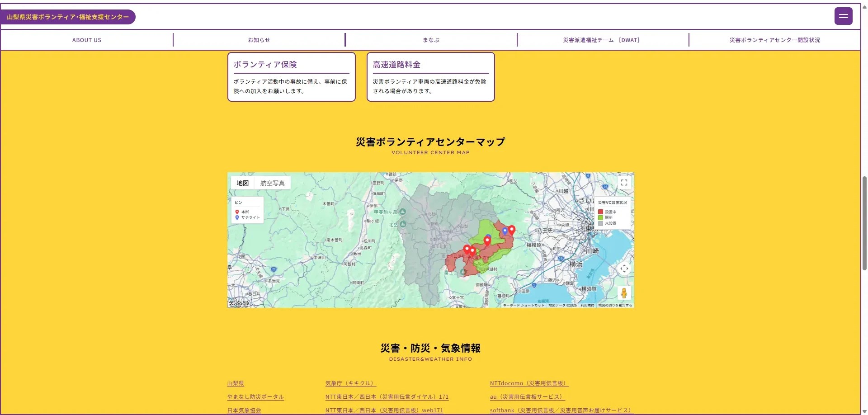Open the purple hamburger menu button
This screenshot has width=868, height=415.
pos(843,16)
